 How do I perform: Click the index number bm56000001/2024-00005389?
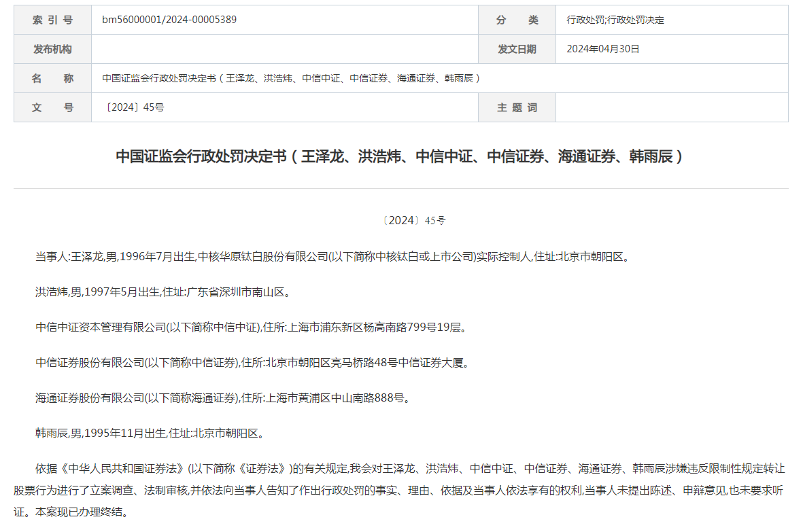(169, 20)
